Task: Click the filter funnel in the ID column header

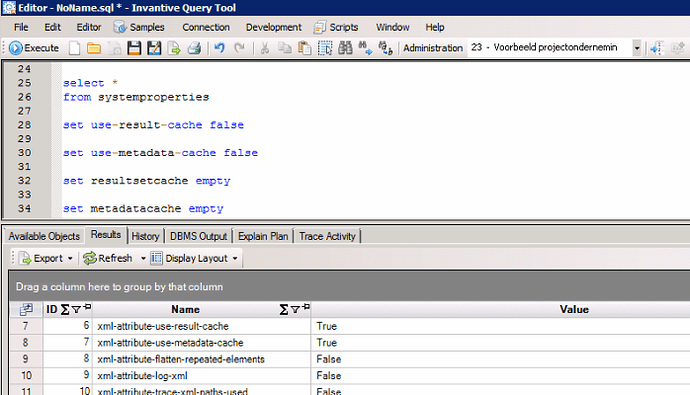Action: coord(76,310)
